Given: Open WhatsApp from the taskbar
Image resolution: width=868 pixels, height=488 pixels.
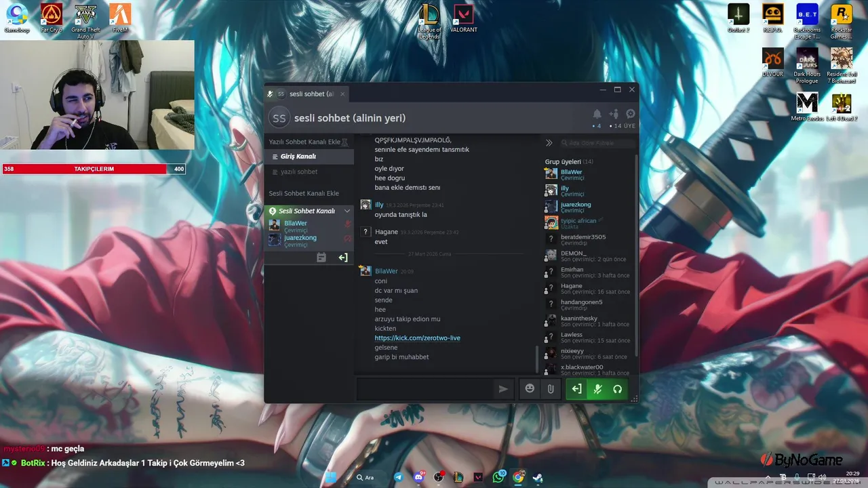Looking at the screenshot, I should [x=499, y=477].
